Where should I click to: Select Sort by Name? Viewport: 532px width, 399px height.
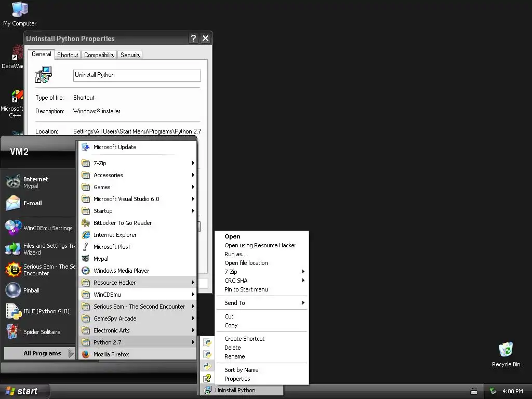(262, 370)
